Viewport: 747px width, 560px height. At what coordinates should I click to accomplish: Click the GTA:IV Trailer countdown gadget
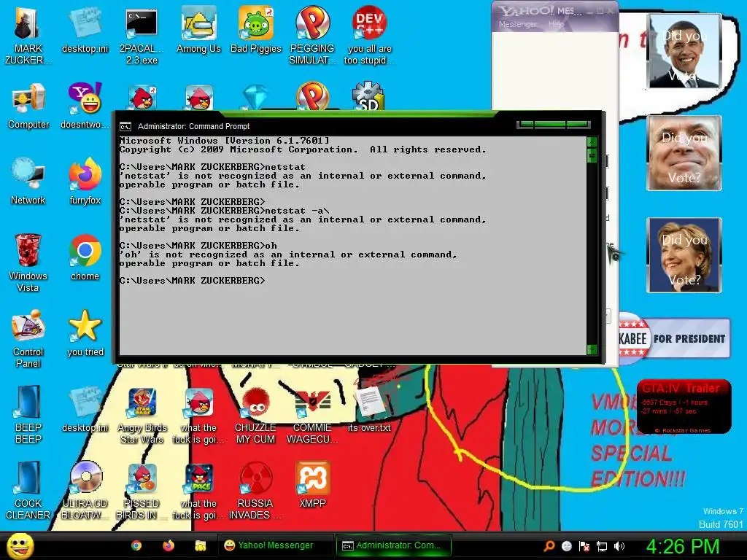click(x=684, y=407)
